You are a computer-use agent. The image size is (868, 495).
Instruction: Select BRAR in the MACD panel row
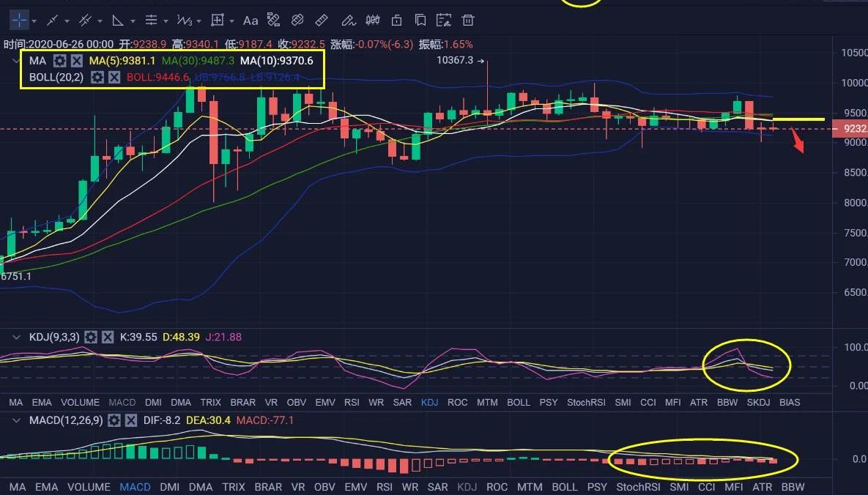click(268, 487)
